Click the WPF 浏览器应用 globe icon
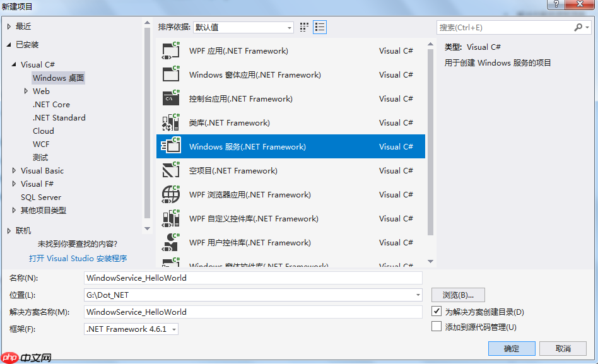Screen dimensions: 598x364 (170, 194)
